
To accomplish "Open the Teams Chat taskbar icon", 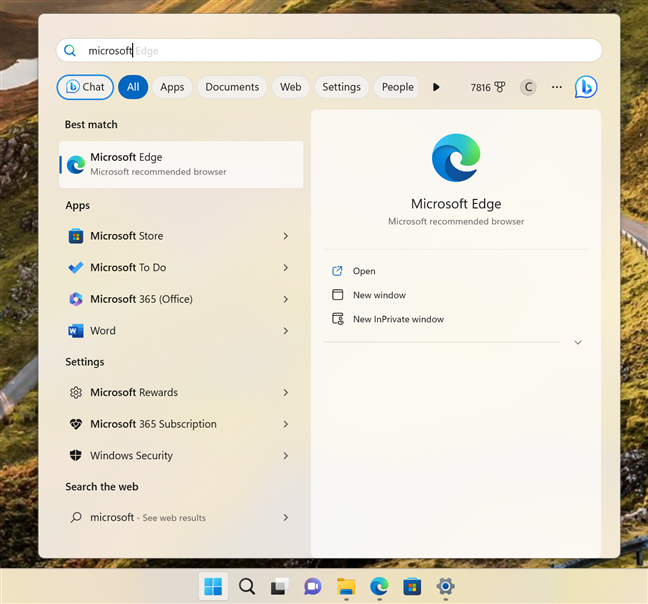I will (312, 587).
